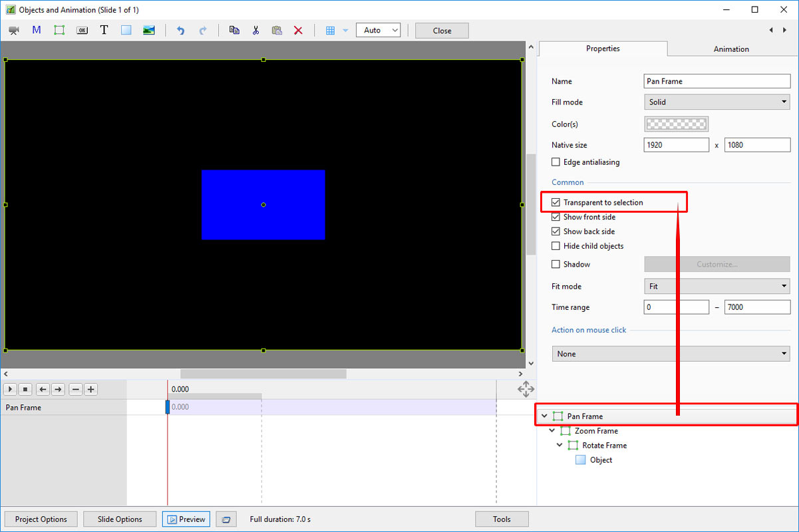Viewport: 799px width, 532px height.
Task: Add an image object from toolbar
Action: (x=149, y=31)
